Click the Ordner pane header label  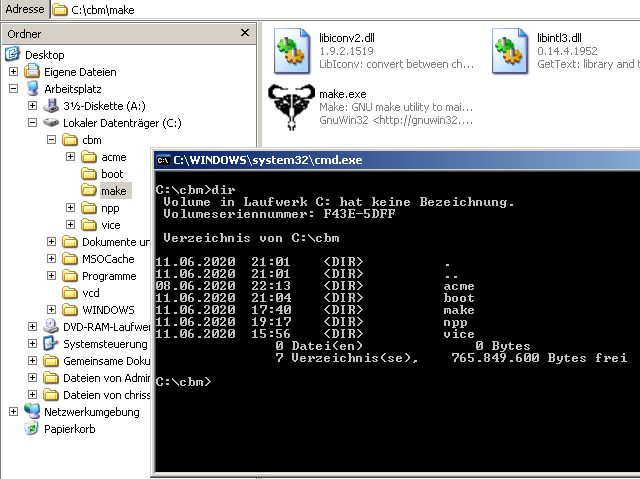(x=24, y=34)
